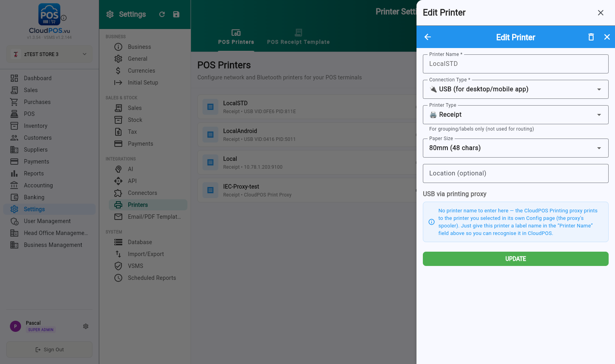Viewport: 615px width, 364px height.
Task: Open VSMS system settings
Action: 148,266
